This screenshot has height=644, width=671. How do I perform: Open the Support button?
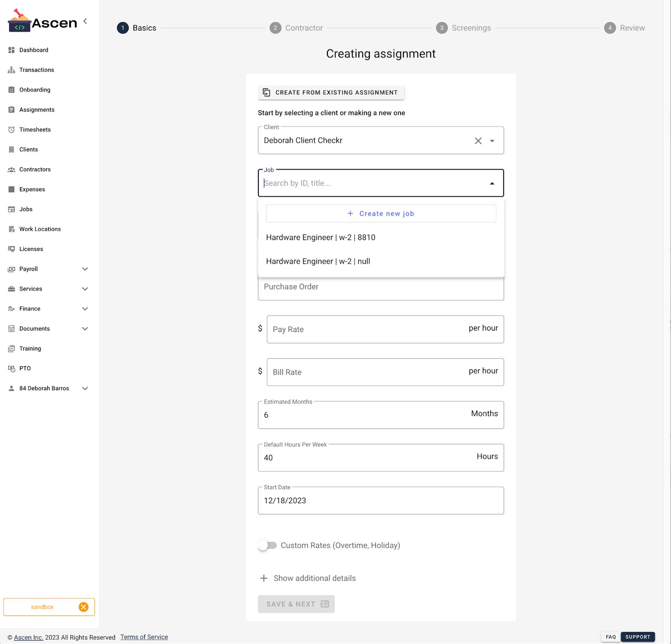638,637
